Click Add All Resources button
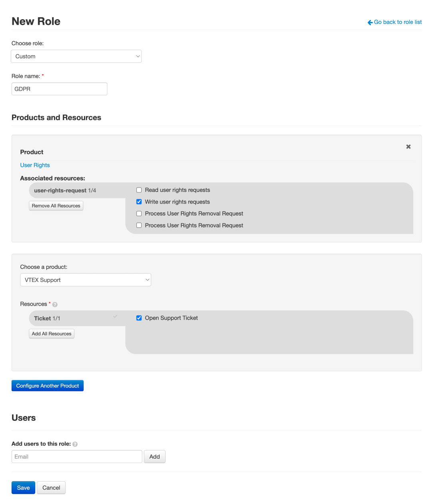Image resolution: width=432 pixels, height=504 pixels. (x=52, y=334)
